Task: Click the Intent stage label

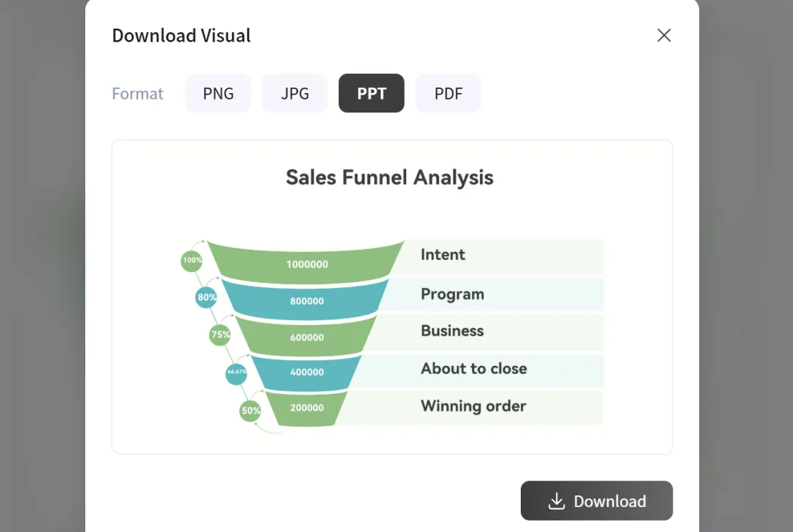Action: coord(443,255)
